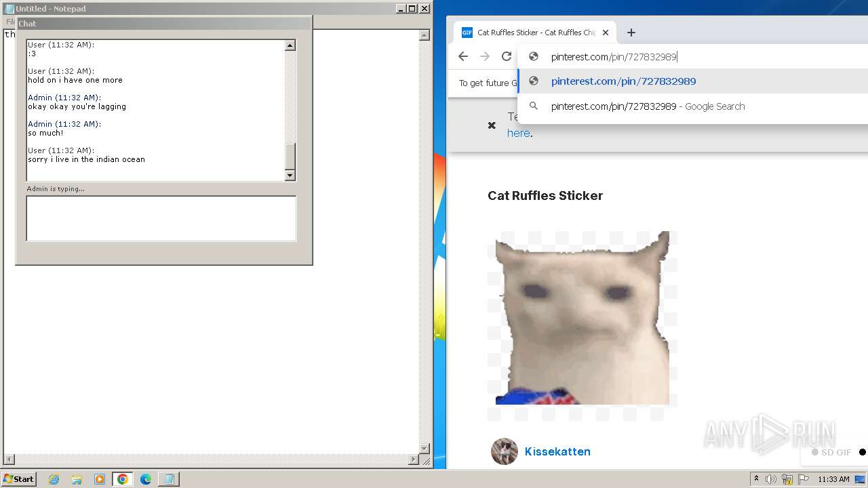Click the Chat window title bar

point(163,23)
